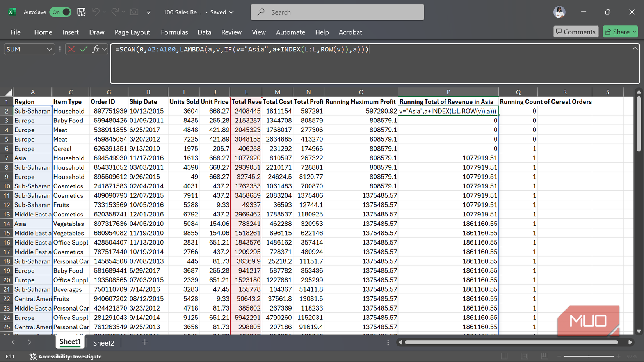Click the Accessibility: Investigate button
Screen dimensions: 644x362
click(65, 356)
